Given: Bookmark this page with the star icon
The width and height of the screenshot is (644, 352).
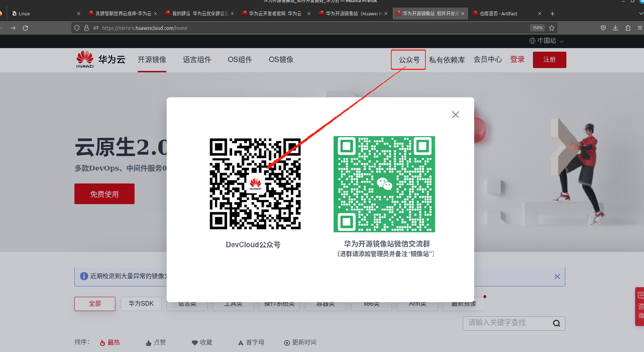Looking at the screenshot, I should pos(551,28).
